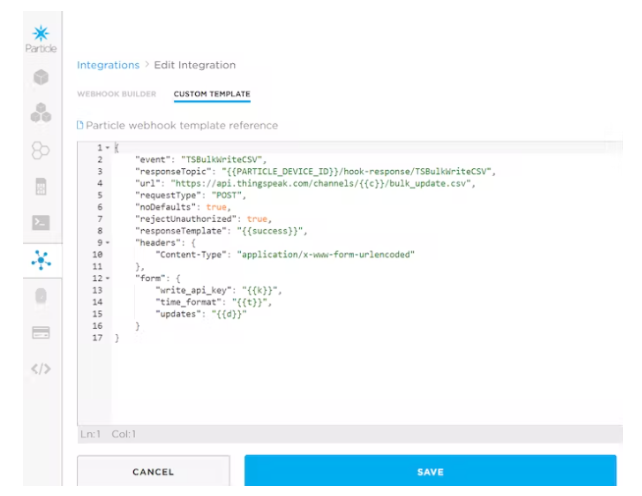Image resolution: width=642 pixels, height=496 pixels.
Task: Select the Custom Template tab
Action: 212,94
